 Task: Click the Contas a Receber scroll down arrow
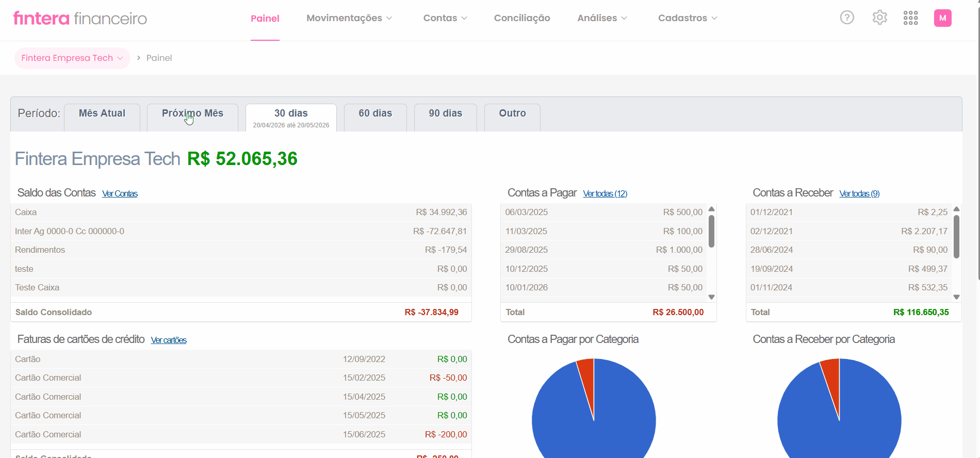point(956,297)
